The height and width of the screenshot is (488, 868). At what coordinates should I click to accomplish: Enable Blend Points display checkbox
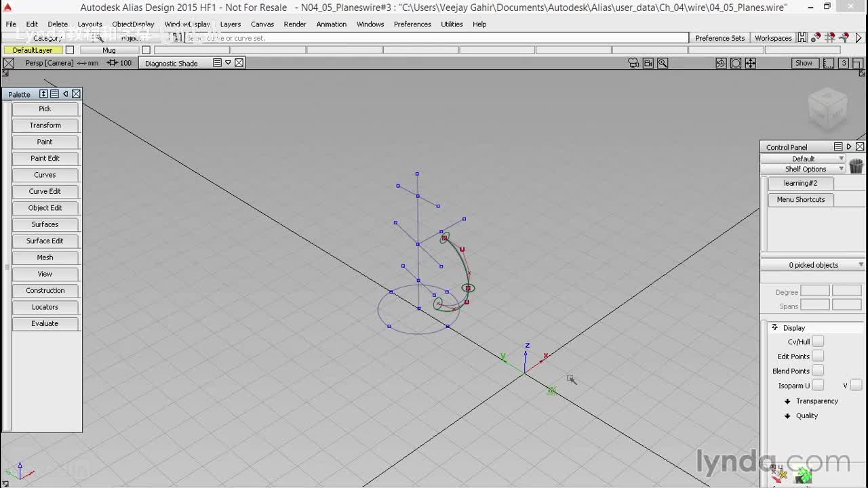(x=818, y=371)
